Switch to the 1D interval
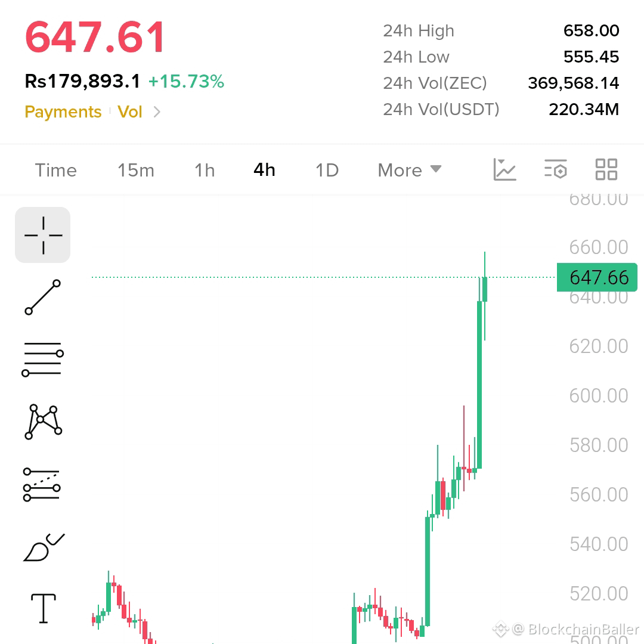The image size is (644, 644). click(x=327, y=170)
